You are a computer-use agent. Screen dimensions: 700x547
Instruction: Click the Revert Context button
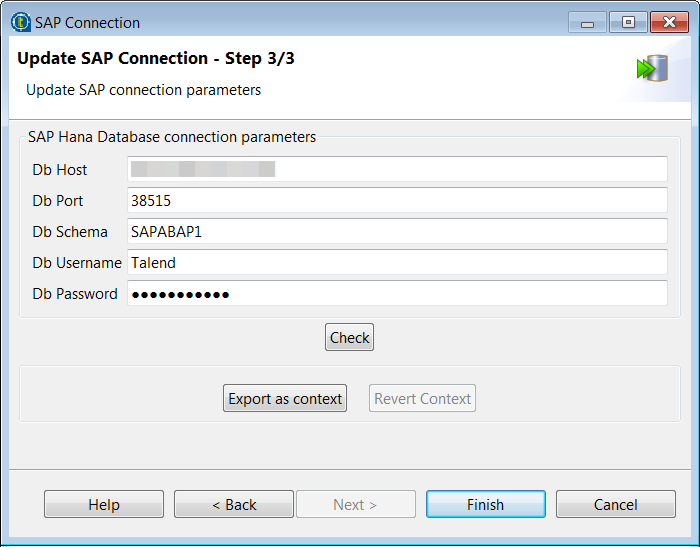point(422,399)
